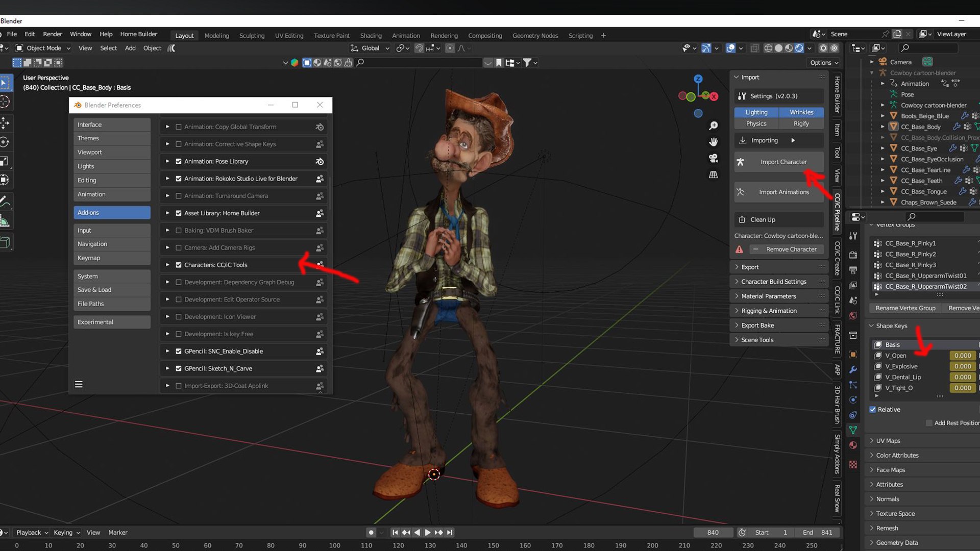Open the Material properties tab icon

(853, 445)
